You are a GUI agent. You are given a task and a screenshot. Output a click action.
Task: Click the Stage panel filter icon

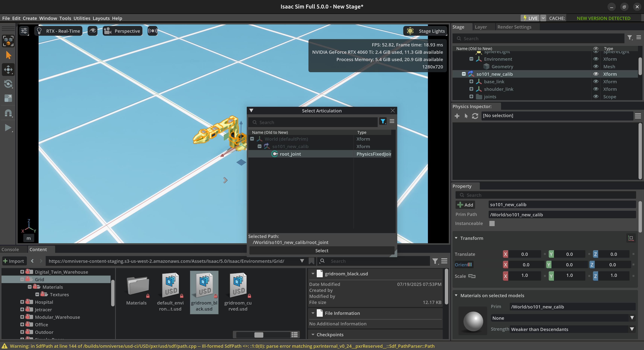630,38
